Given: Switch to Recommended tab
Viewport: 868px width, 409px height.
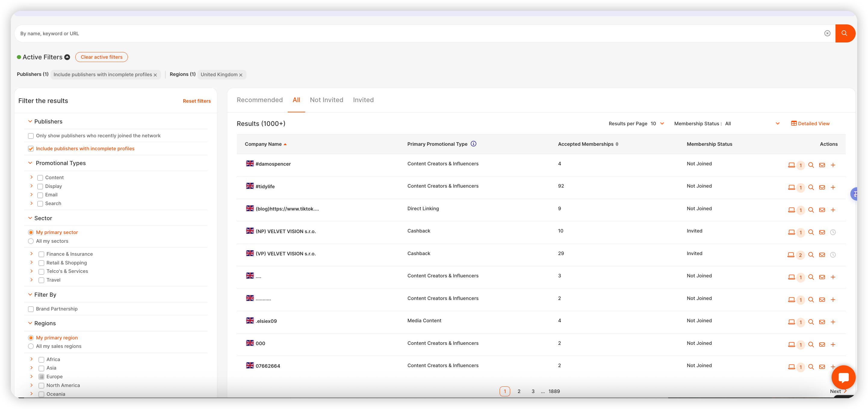Looking at the screenshot, I should [259, 100].
